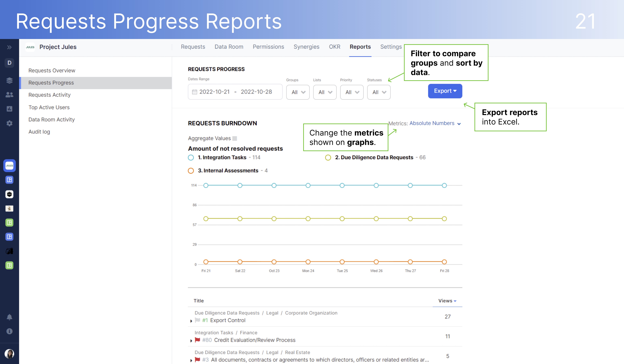Select the JULES project icon in sidebar
Screen dimensions: 624x364
[9, 166]
